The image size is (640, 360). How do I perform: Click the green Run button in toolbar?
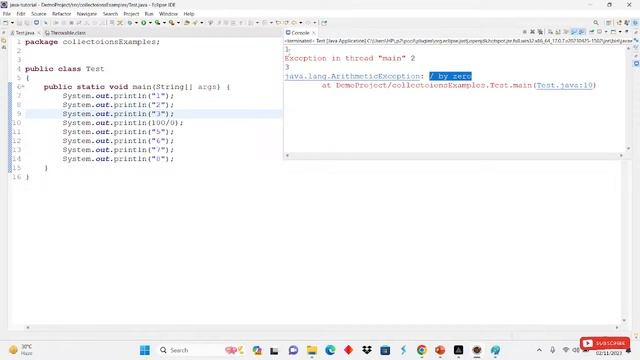pyautogui.click(x=144, y=23)
